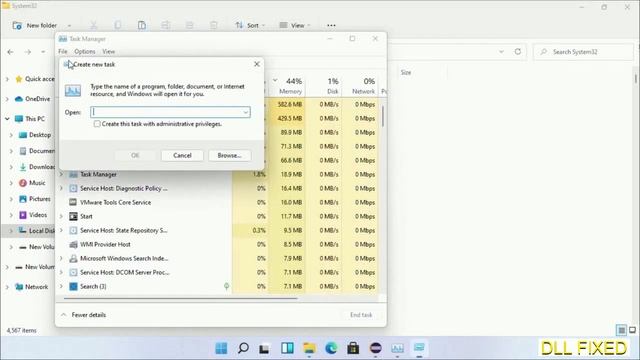Open the View dropdown in File Explorer
The width and height of the screenshot is (640, 360).
pos(294,25)
